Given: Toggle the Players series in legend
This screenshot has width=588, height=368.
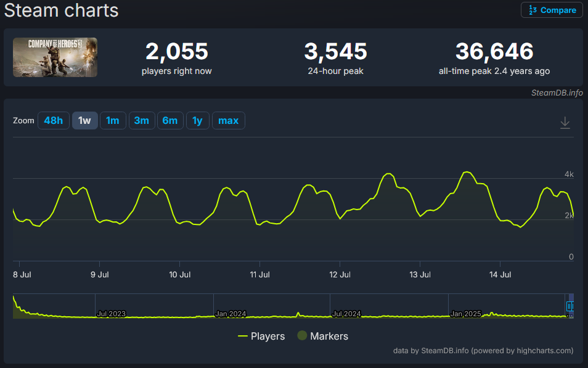Looking at the screenshot, I should [261, 336].
